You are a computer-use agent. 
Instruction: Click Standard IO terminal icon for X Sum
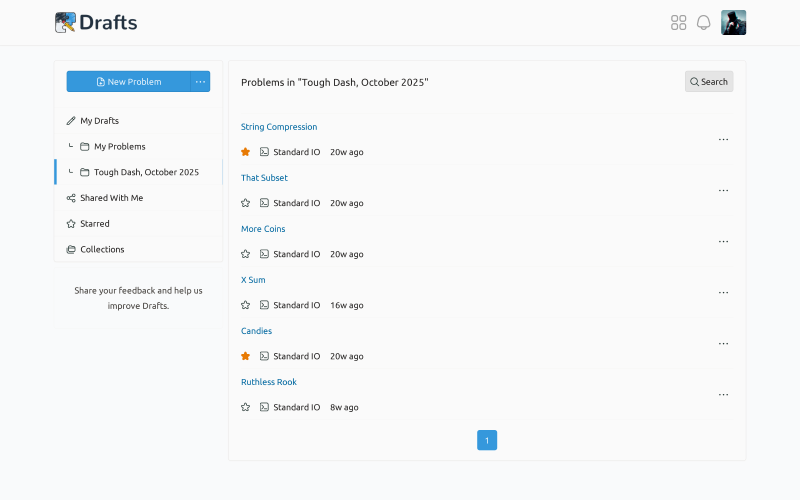pos(264,305)
